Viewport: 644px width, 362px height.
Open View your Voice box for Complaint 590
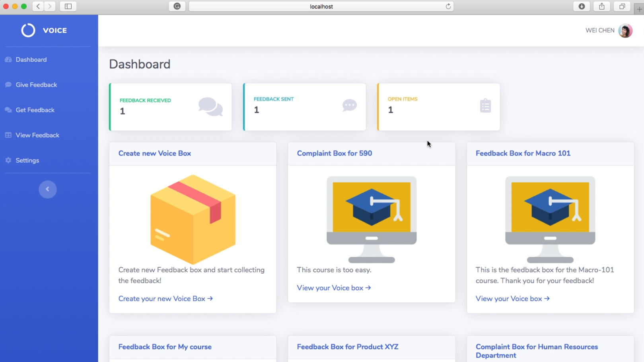click(334, 288)
